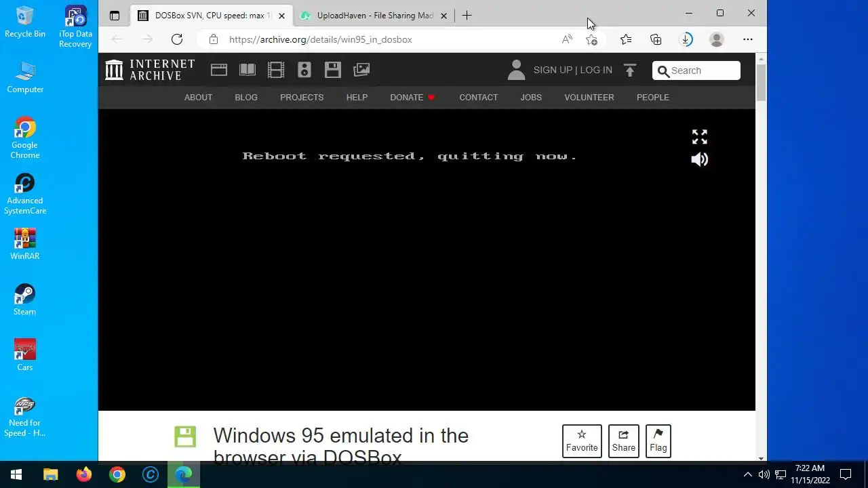The width and height of the screenshot is (868, 488).
Task: Open the Web (Wayback) media icon
Action: tap(218, 70)
